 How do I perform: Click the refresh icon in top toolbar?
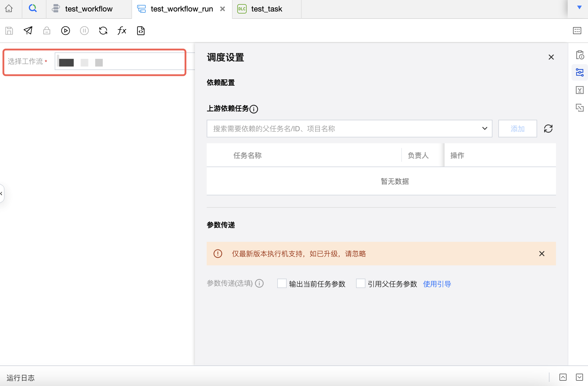point(103,31)
